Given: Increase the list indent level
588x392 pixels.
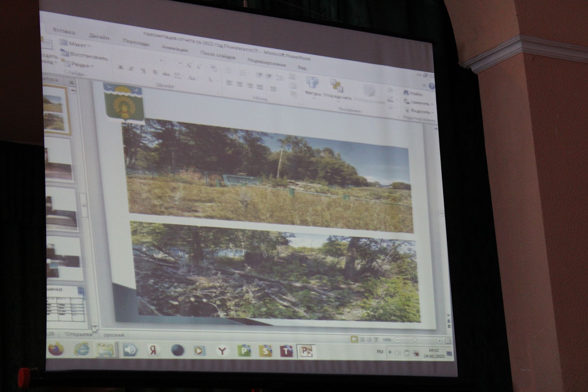Looking at the screenshot, I should point(269,76).
